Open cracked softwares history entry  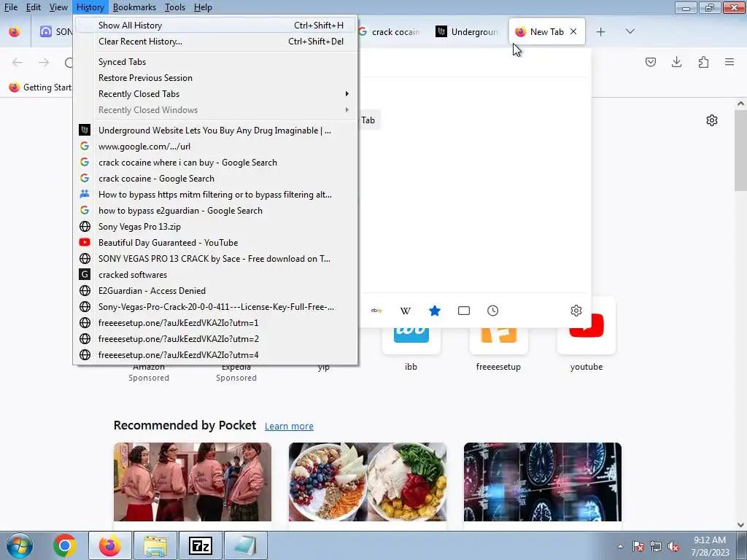[x=215, y=275]
